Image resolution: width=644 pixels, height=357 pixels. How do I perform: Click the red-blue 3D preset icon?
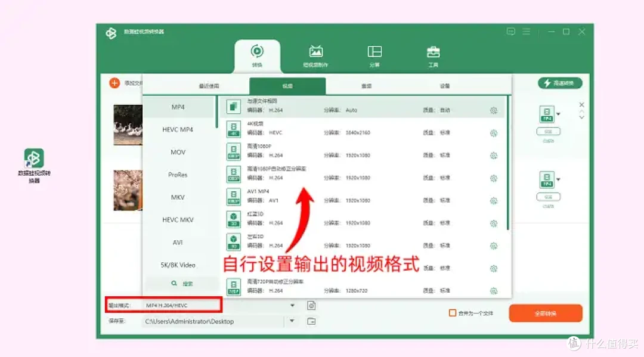coord(233,219)
